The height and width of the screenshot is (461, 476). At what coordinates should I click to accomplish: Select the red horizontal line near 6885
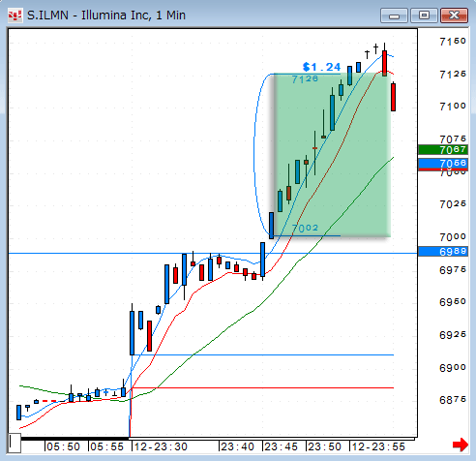(x=263, y=387)
